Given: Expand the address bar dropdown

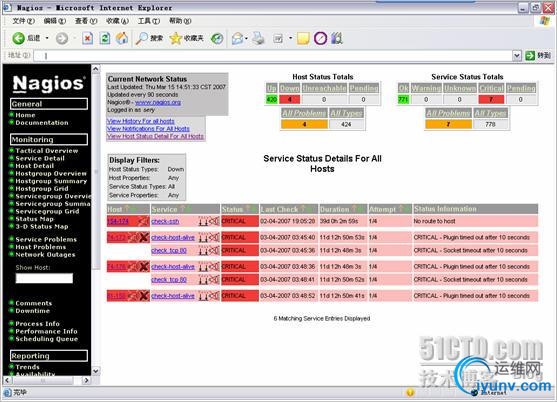Looking at the screenshot, I should [517, 55].
